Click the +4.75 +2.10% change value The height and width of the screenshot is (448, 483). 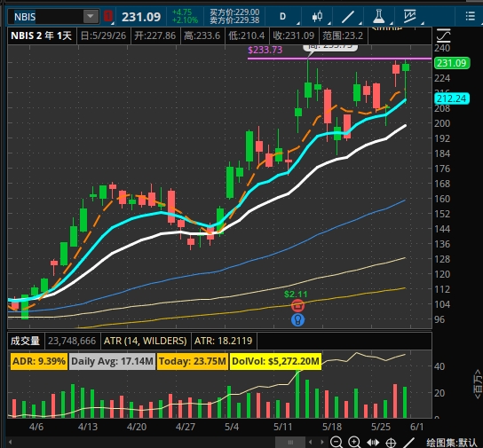point(185,16)
